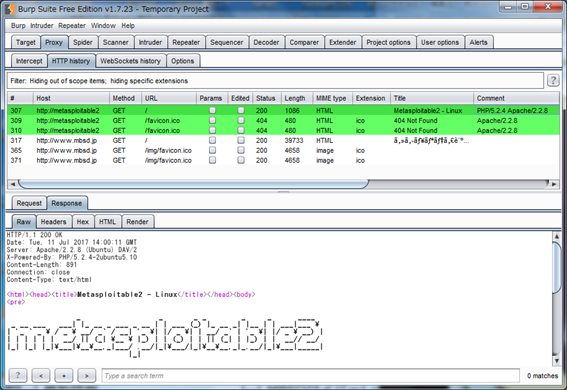This screenshot has width=567, height=390.
Task: Select request row number 365
Action: pyautogui.click(x=283, y=150)
